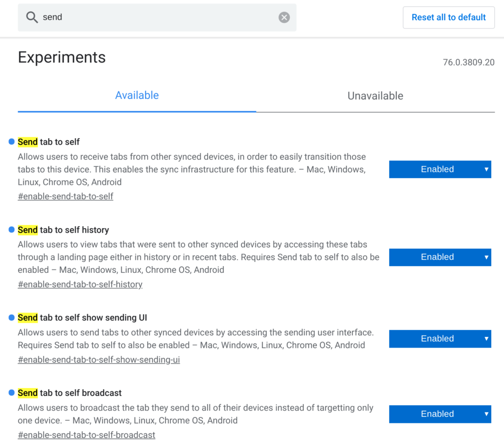
Task: Click blue dot beside show sending UI title
Action: (x=12, y=318)
